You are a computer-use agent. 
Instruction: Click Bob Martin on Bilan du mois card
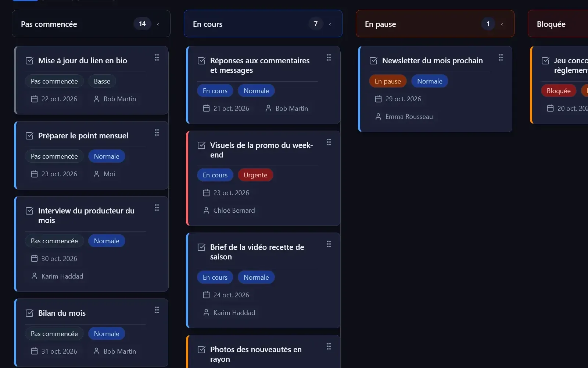tap(120, 351)
